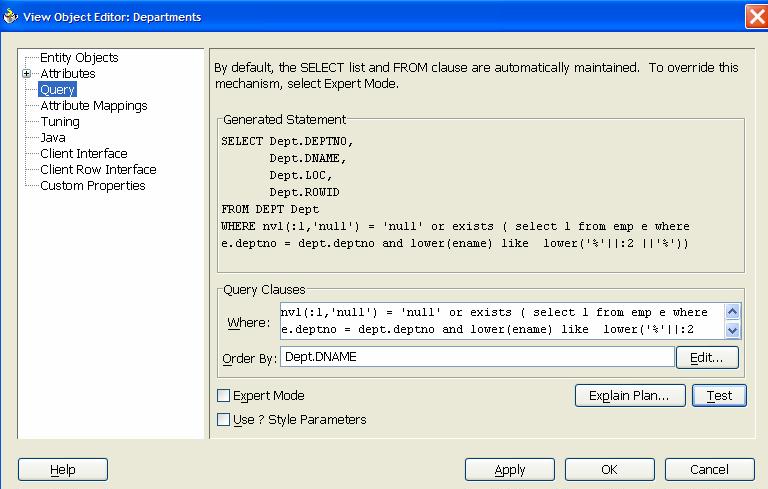The height and width of the screenshot is (489, 768).
Task: Open Client Row Interface settings
Action: (98, 170)
